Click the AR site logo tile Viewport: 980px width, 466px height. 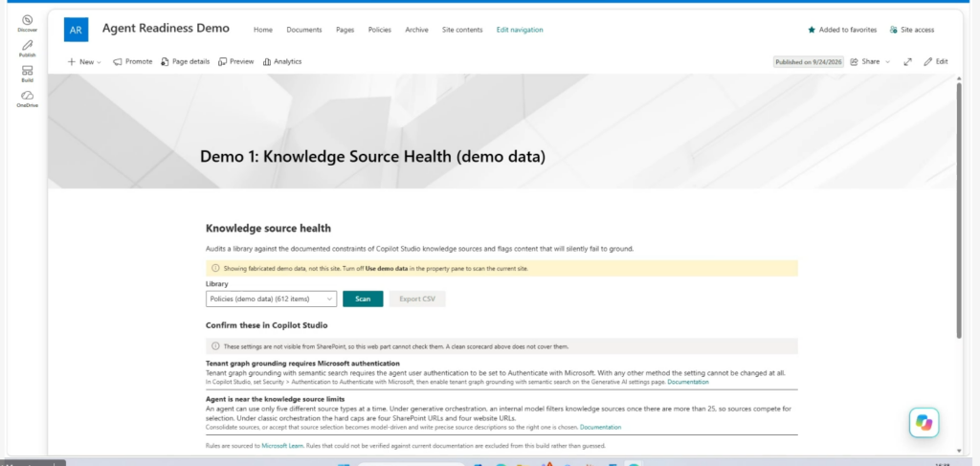(76, 30)
